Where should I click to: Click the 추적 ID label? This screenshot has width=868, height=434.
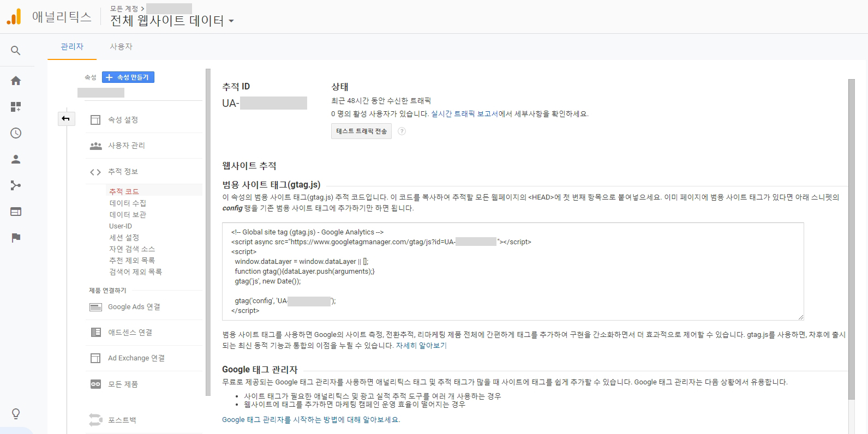[x=236, y=86]
